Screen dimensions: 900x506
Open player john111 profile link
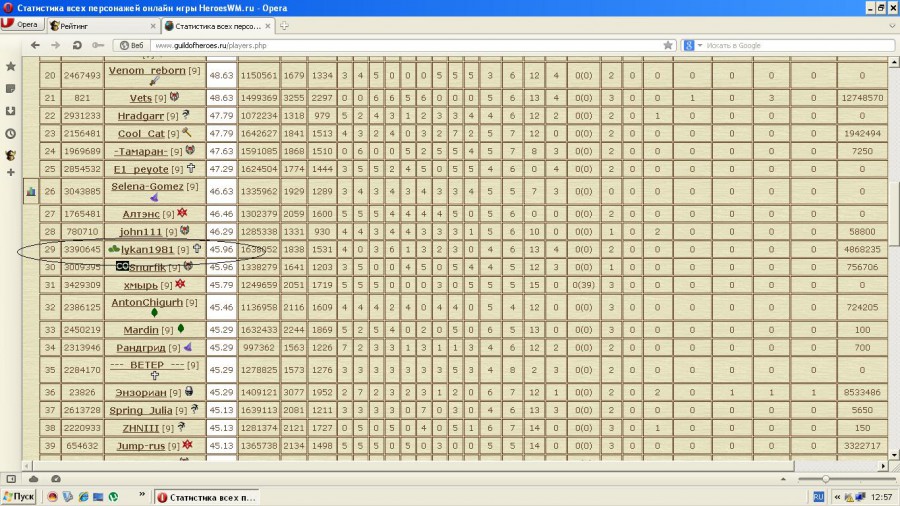pos(141,232)
